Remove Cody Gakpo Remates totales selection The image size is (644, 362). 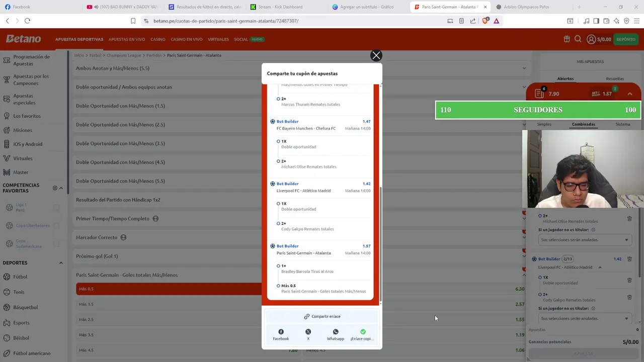tap(629, 297)
